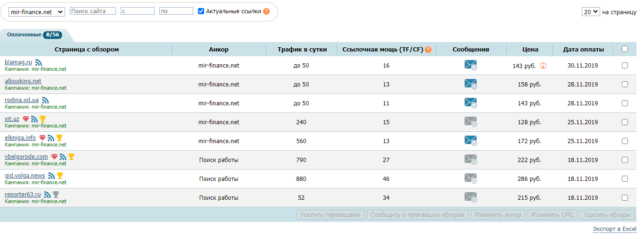Open the mir-finance.net site dropdown
The height and width of the screenshot is (239, 644).
pyautogui.click(x=37, y=12)
